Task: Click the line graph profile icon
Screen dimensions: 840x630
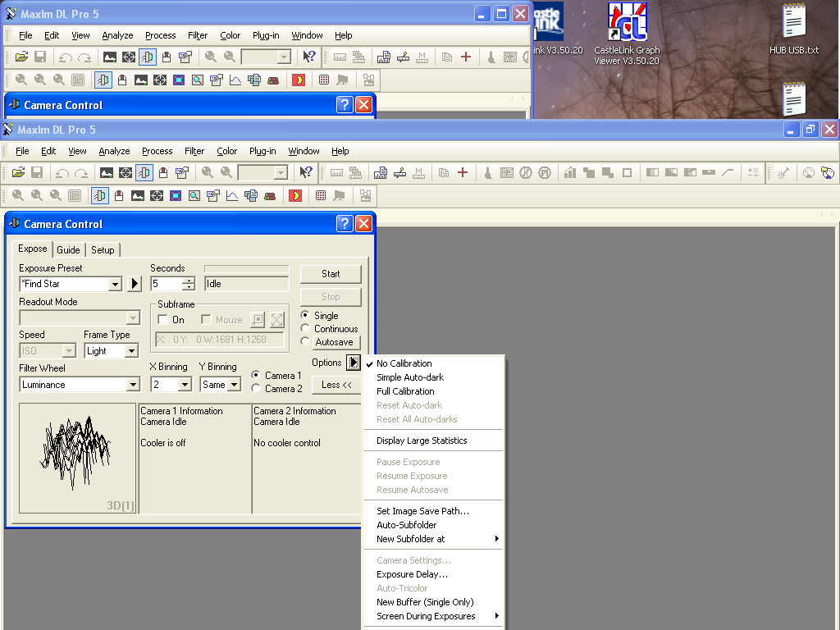Action: [x=232, y=196]
